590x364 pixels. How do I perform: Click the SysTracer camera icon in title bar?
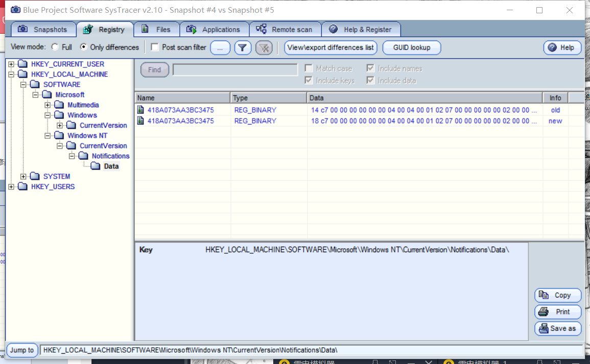15,10
